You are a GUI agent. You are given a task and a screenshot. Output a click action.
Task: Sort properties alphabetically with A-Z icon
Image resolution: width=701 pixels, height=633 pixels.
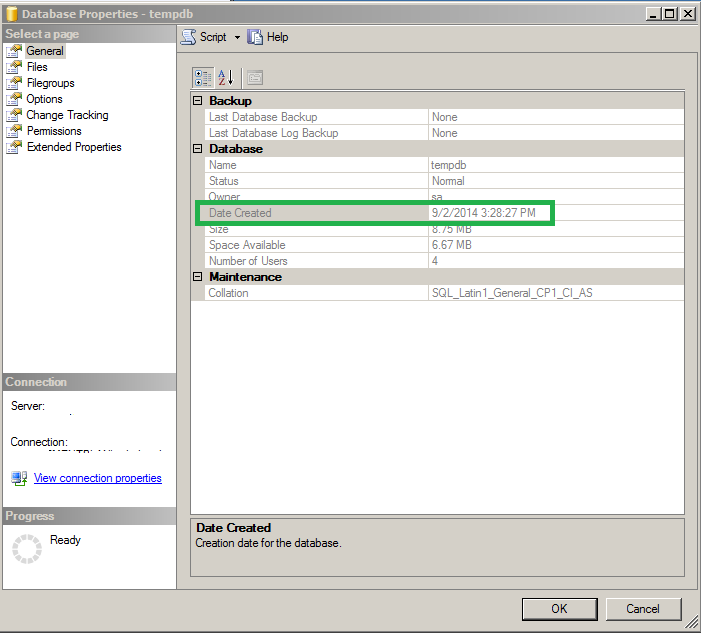tap(226, 78)
